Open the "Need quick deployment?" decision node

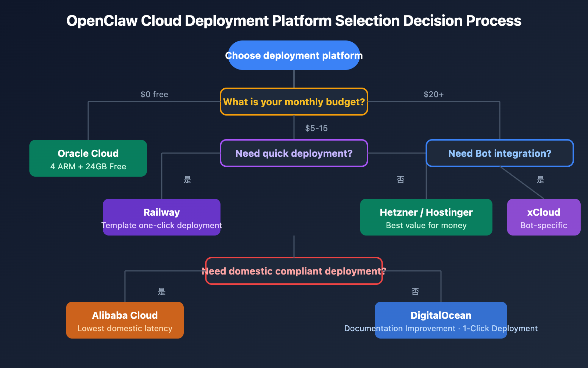[294, 153]
